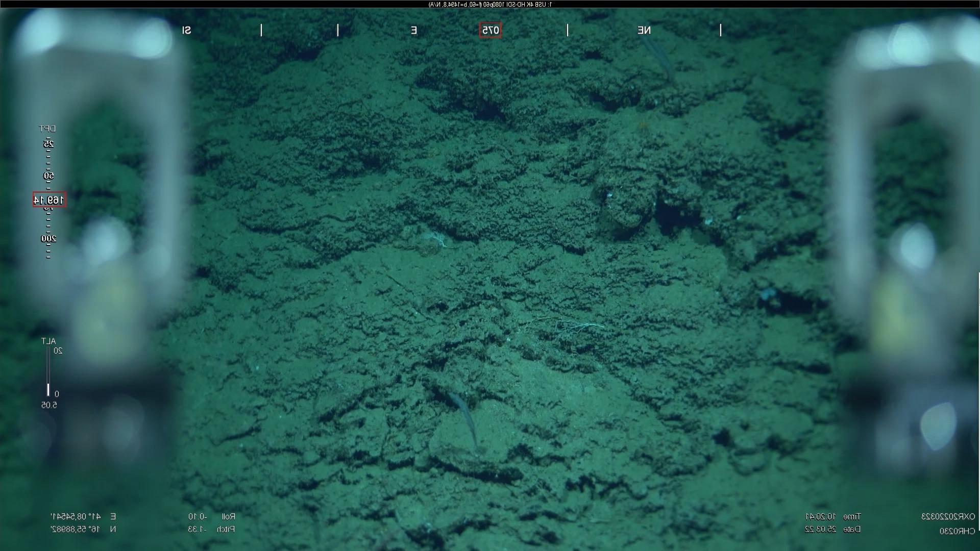Click the -1.33 pitch value
The width and height of the screenshot is (980, 551).
tap(197, 529)
